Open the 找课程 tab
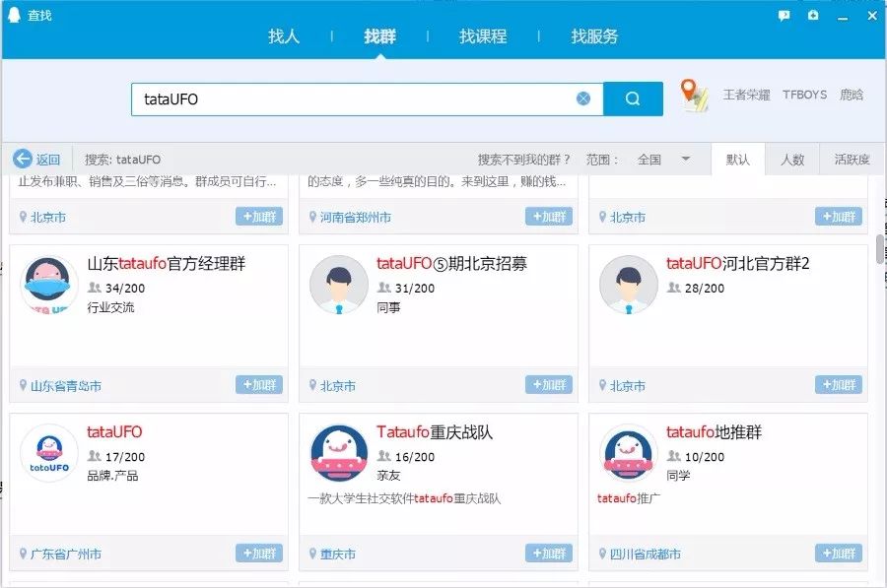This screenshot has width=887, height=588. tap(482, 36)
